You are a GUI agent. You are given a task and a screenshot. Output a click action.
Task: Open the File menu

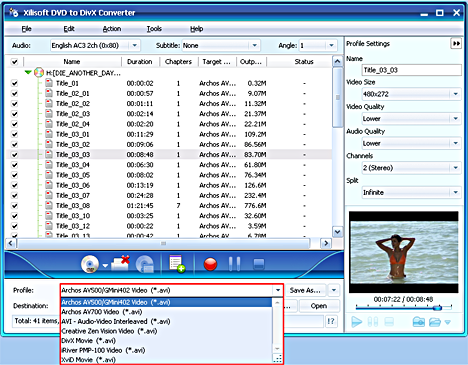[x=26, y=29]
